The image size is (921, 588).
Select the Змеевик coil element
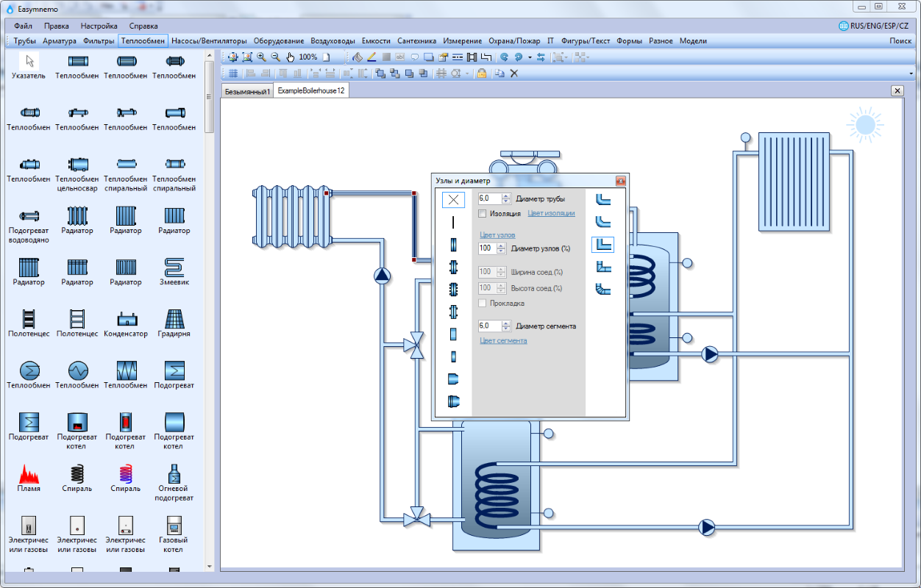tap(174, 266)
